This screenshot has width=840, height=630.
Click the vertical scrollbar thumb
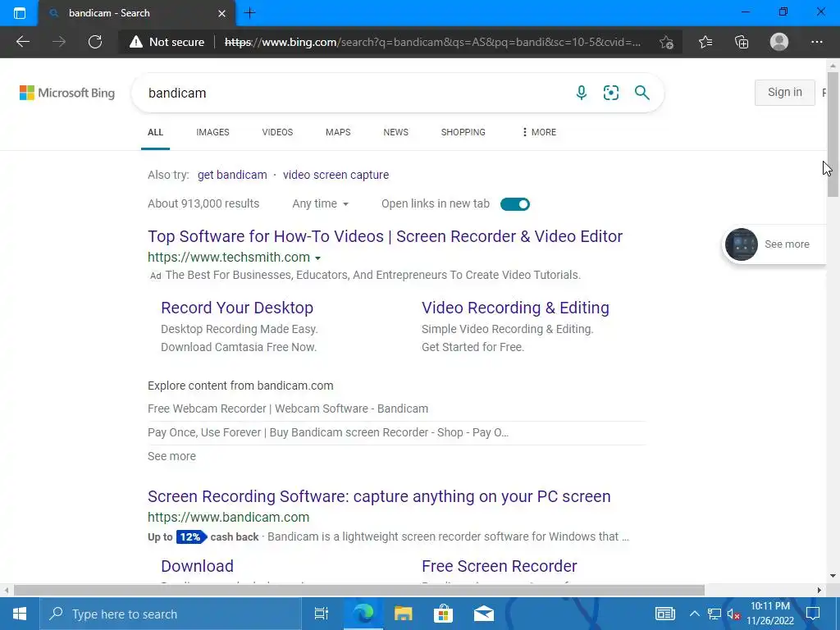click(833, 134)
